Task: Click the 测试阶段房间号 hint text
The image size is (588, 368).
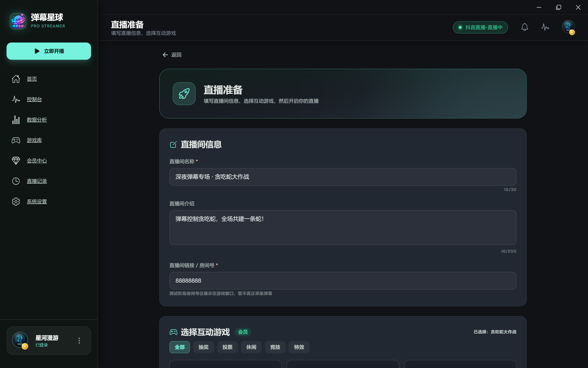Action: tap(221, 294)
